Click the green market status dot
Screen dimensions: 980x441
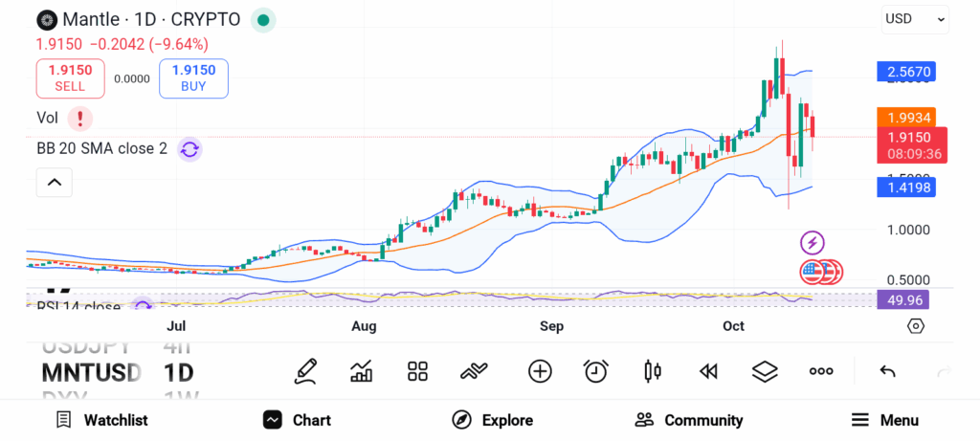[262, 19]
